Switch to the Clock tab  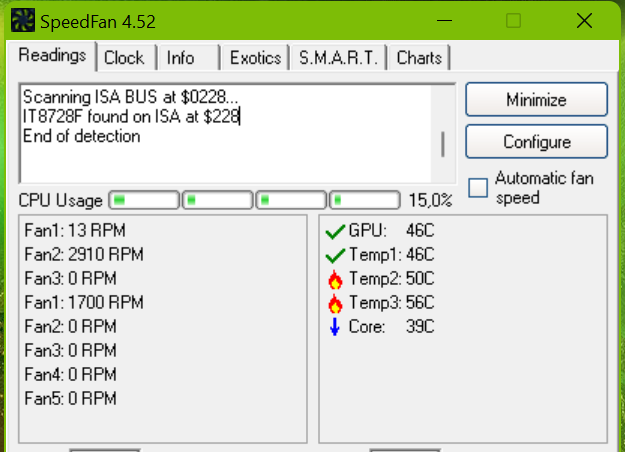pos(124,57)
